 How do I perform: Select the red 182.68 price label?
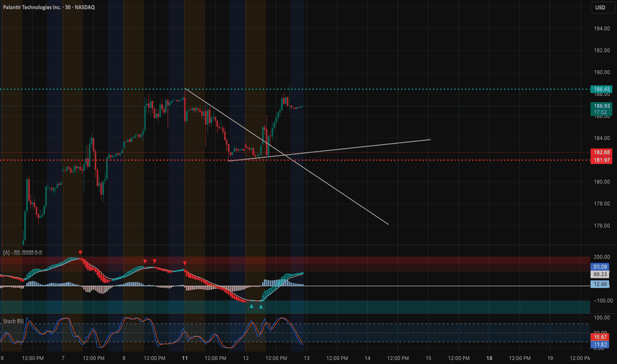601,152
